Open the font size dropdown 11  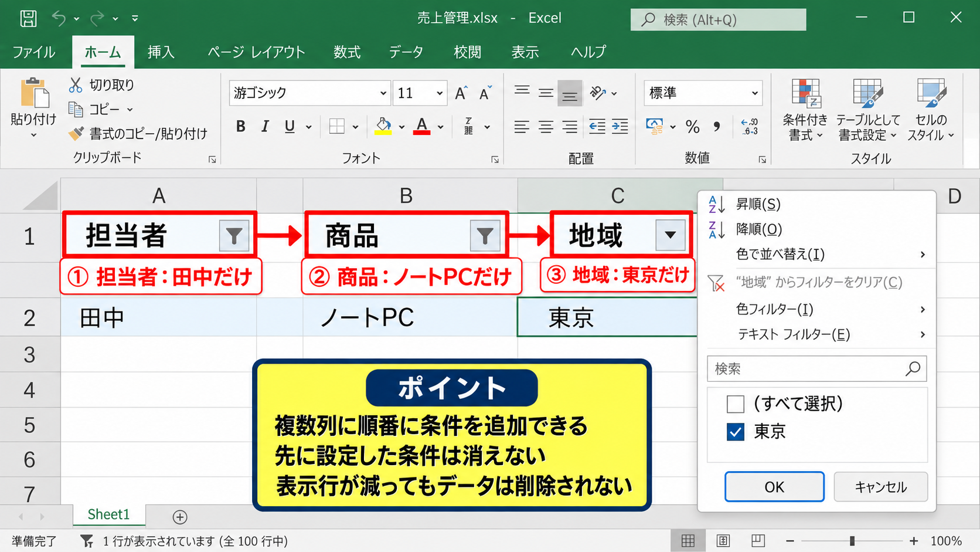[x=440, y=93]
